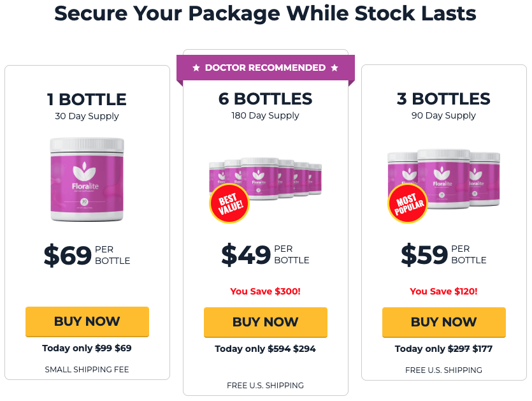
Task: Click the $49 per bottle price
Action: tap(265, 254)
